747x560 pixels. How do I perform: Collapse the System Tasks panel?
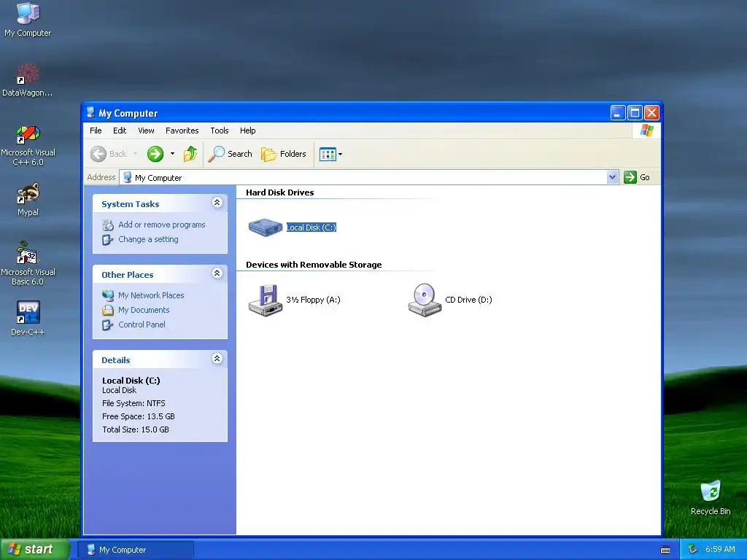(x=217, y=203)
